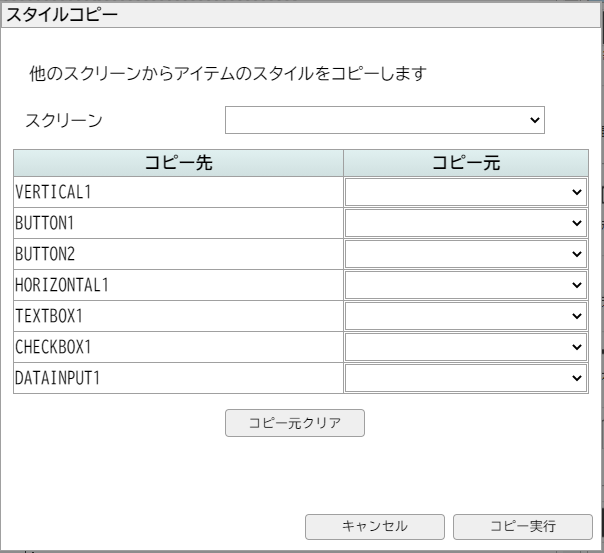Screen dimensions: 604x553
Task: Select the TEXTBOX1 destination cell
Action: pyautogui.click(x=178, y=316)
